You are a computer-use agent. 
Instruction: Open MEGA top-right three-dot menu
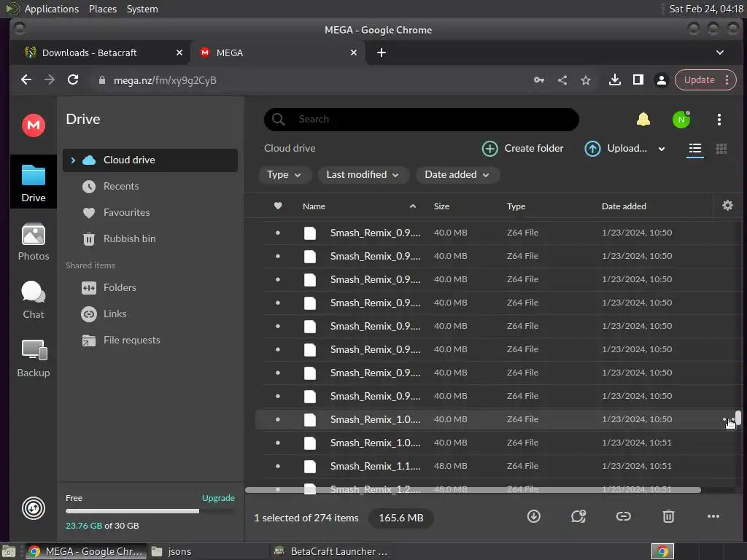(x=719, y=119)
